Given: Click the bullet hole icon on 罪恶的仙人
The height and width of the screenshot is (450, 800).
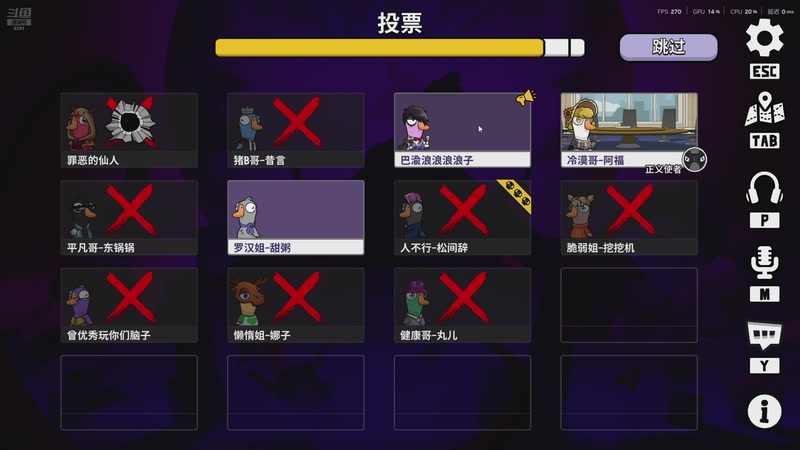Looking at the screenshot, I should 130,122.
